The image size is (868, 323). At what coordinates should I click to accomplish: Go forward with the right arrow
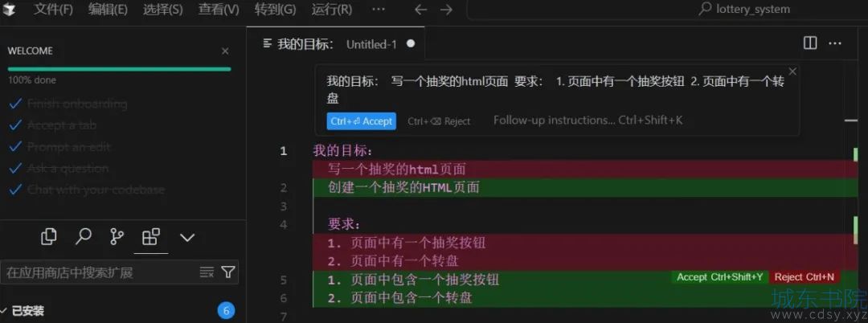pos(446,10)
